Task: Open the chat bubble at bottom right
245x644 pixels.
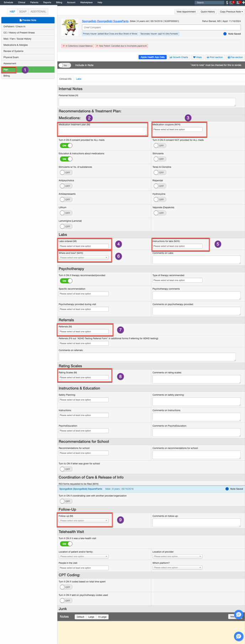Action: [x=238, y=636]
